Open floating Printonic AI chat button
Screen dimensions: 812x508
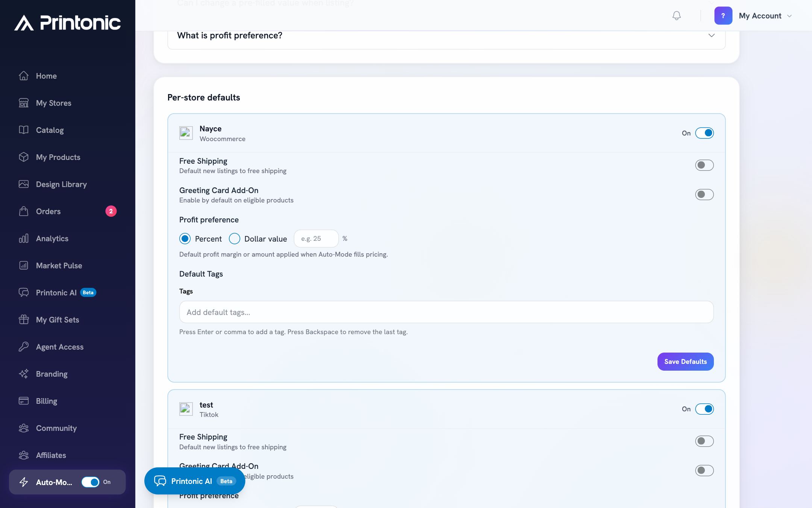[x=195, y=481]
